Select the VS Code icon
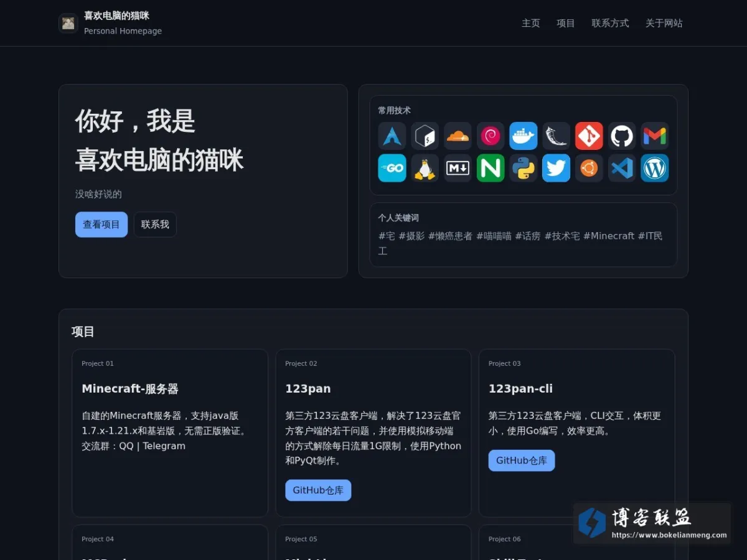Viewport: 747px width, 560px height. (622, 168)
